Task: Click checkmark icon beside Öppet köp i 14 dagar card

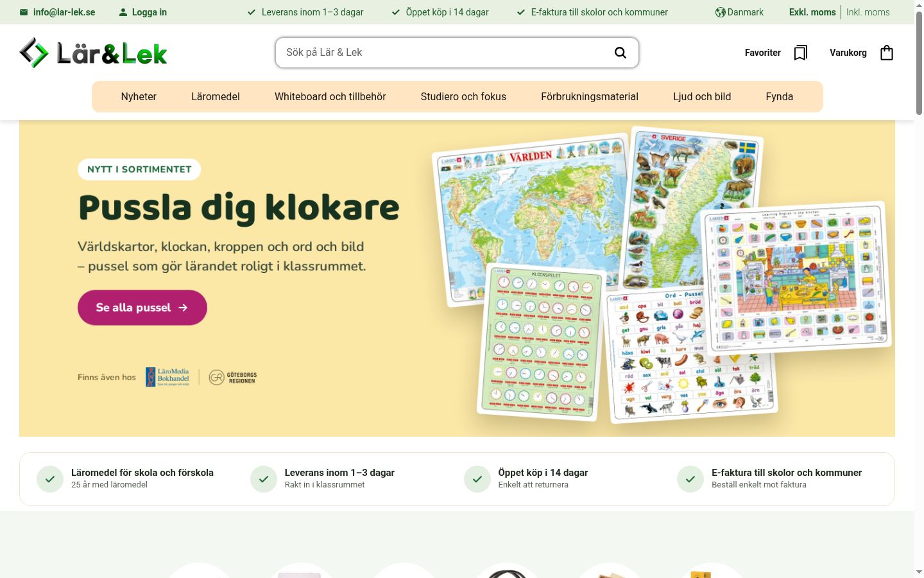Action: [477, 479]
